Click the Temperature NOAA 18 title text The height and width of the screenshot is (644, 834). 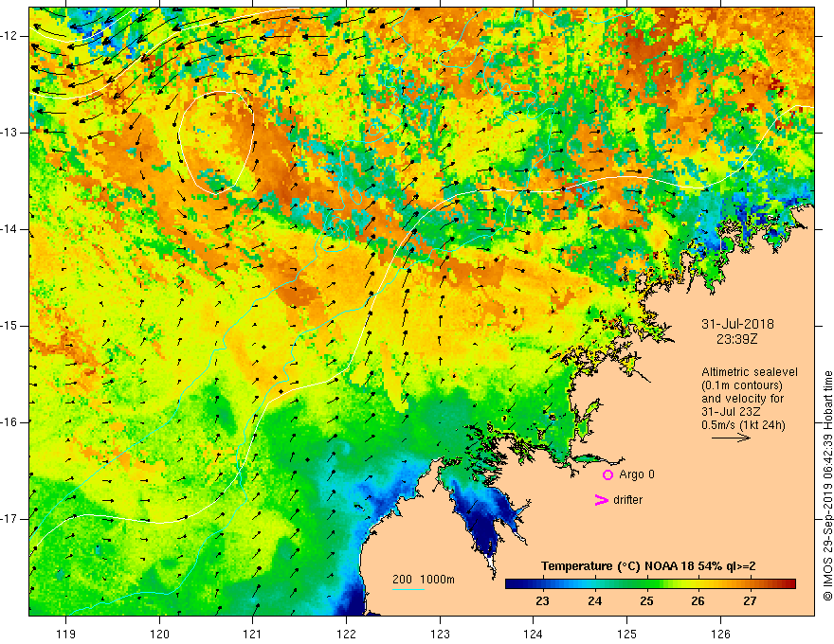[648, 566]
